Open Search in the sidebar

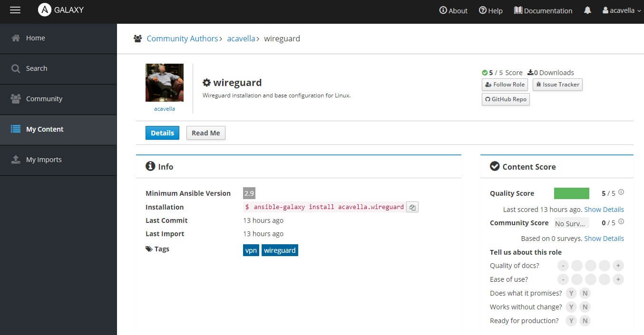58,69
